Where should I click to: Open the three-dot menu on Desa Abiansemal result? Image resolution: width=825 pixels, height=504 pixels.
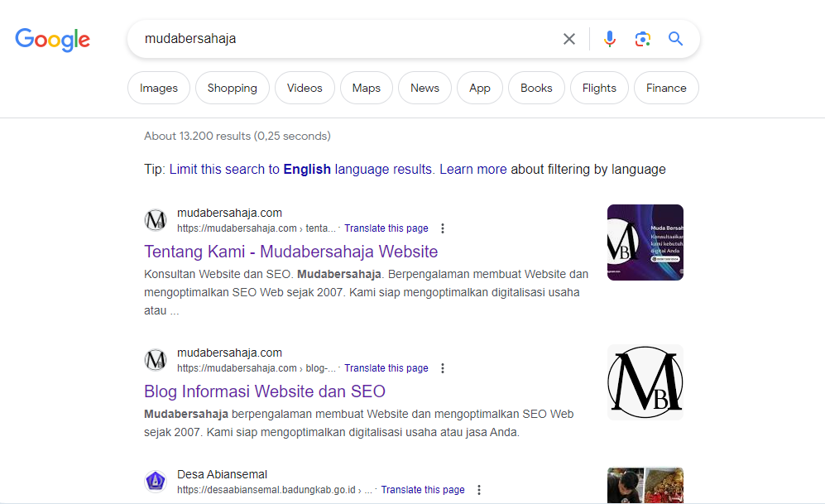tap(479, 490)
